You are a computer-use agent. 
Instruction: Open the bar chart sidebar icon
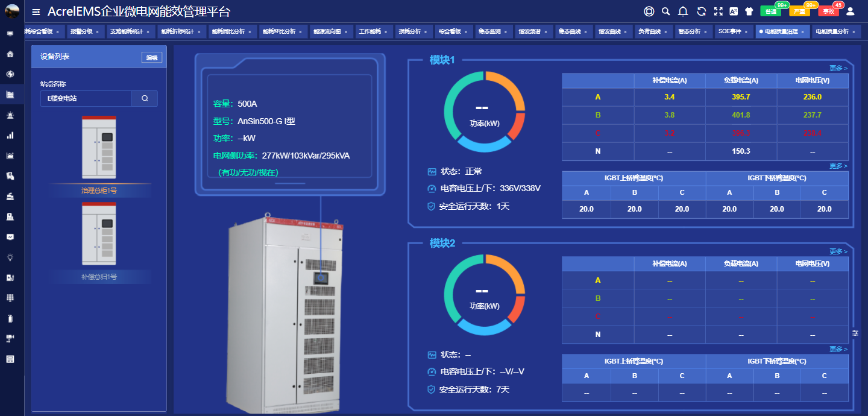[10, 136]
